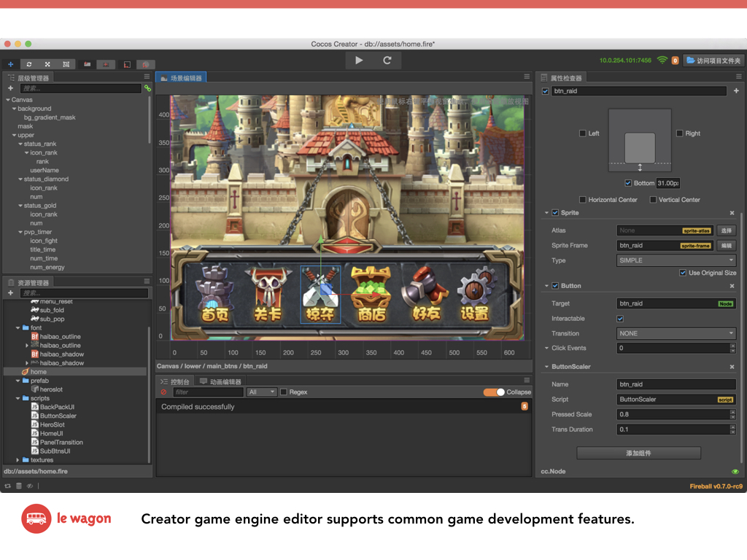The height and width of the screenshot is (560, 747).
Task: Click the orange connected-devices count badge
Action: point(675,61)
